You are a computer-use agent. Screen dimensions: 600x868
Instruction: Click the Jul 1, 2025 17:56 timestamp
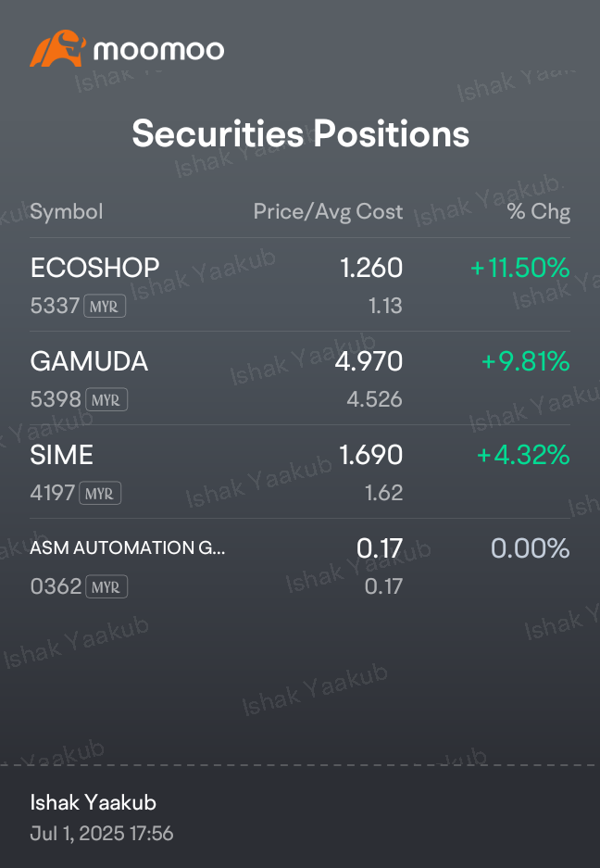tap(102, 834)
